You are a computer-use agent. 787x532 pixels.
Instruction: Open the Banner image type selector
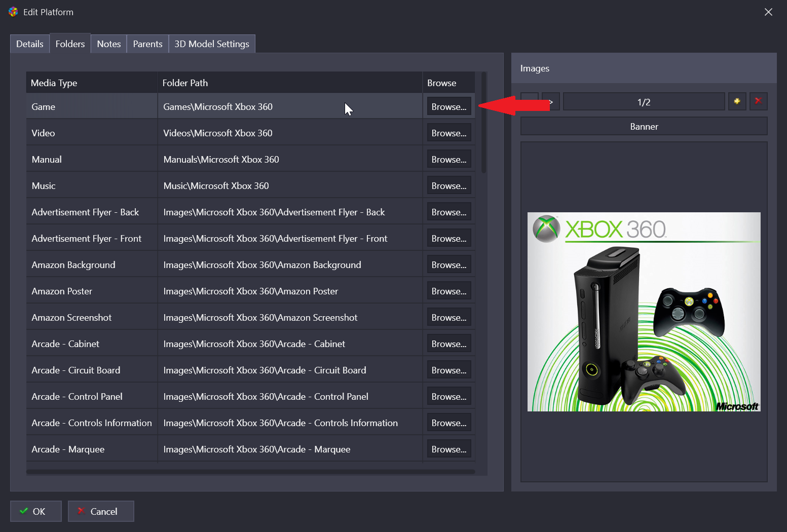pos(644,126)
